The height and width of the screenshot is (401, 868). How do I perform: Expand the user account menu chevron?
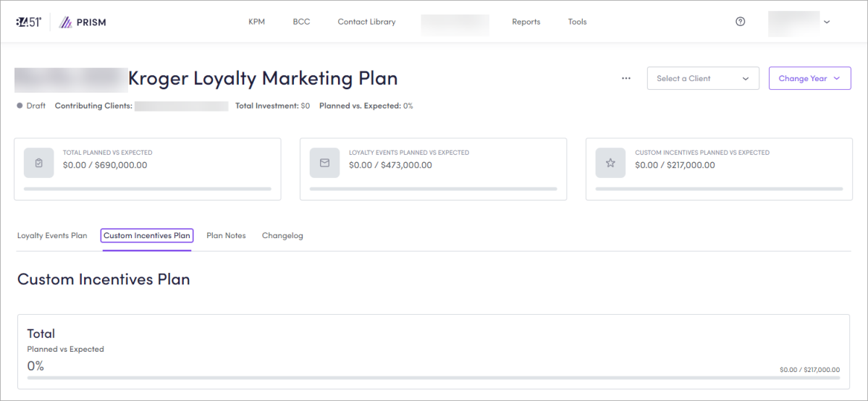click(827, 22)
